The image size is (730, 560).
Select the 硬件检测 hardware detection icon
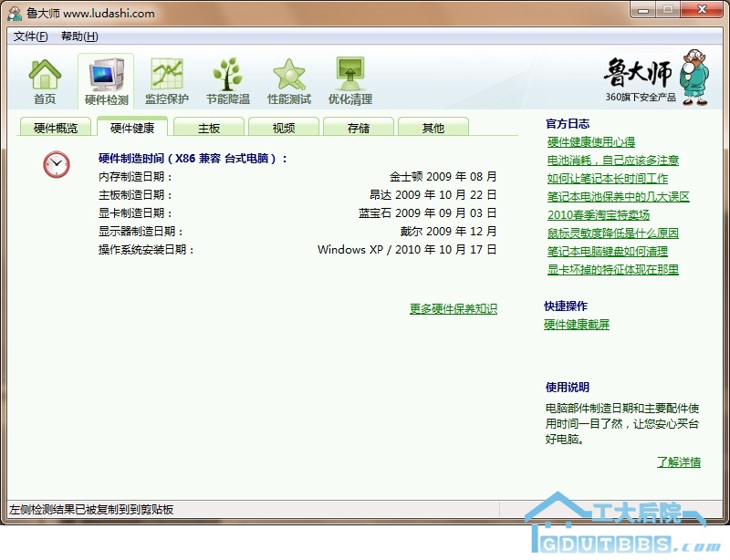coord(106,80)
